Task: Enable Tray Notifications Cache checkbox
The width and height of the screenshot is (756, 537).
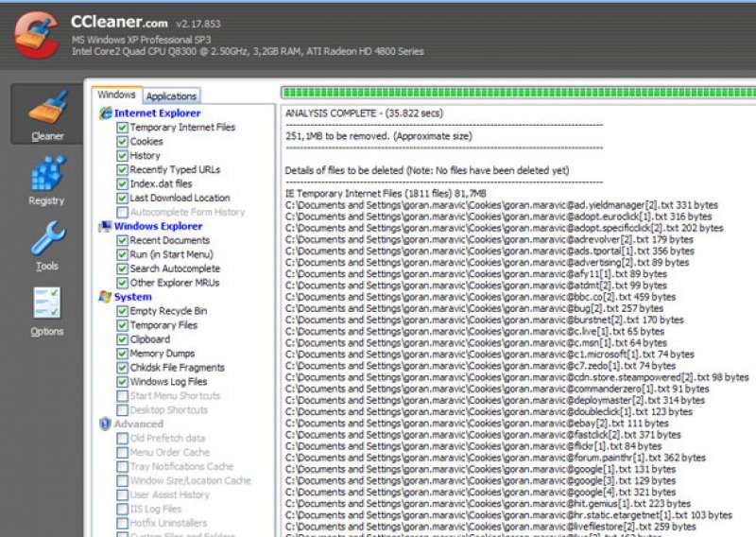Action: coord(123,466)
